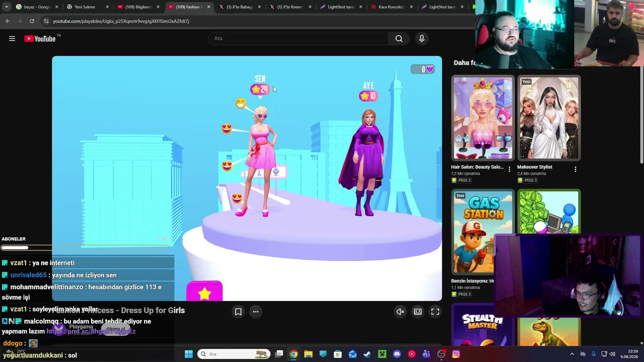View site information icon in address bar

pyautogui.click(x=46, y=21)
